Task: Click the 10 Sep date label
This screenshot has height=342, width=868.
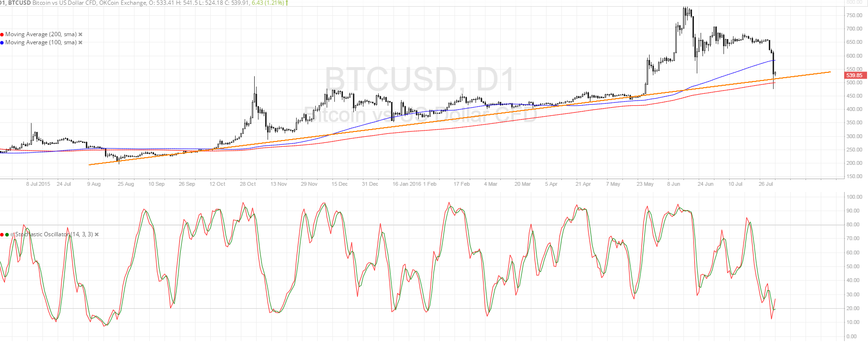Action: tap(156, 184)
